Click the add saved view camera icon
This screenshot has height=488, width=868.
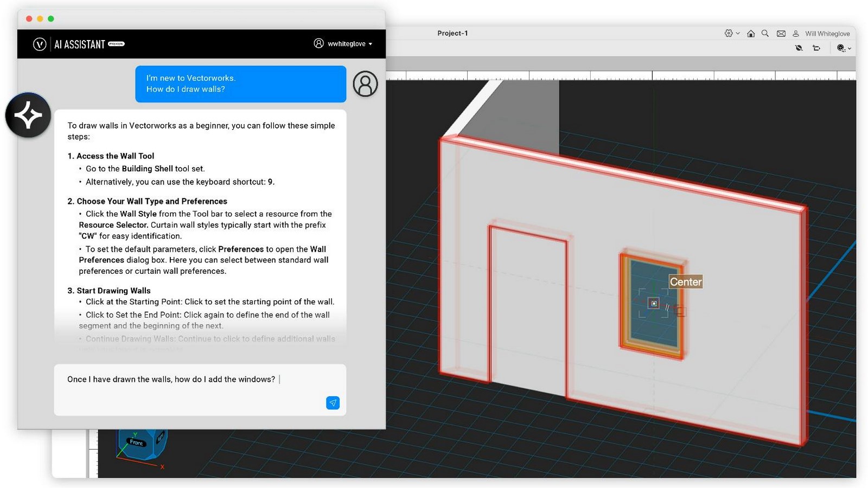pos(816,48)
